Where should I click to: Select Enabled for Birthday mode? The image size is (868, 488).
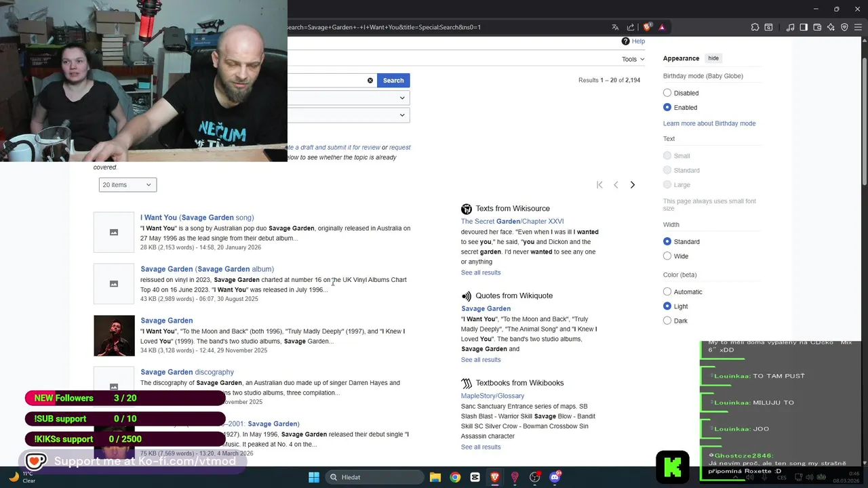(x=667, y=107)
